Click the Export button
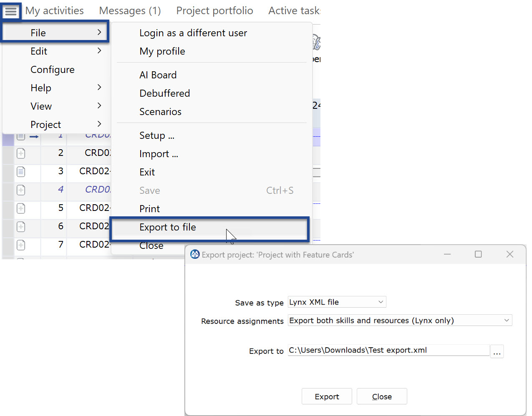The width and height of the screenshot is (532, 416). (x=327, y=396)
